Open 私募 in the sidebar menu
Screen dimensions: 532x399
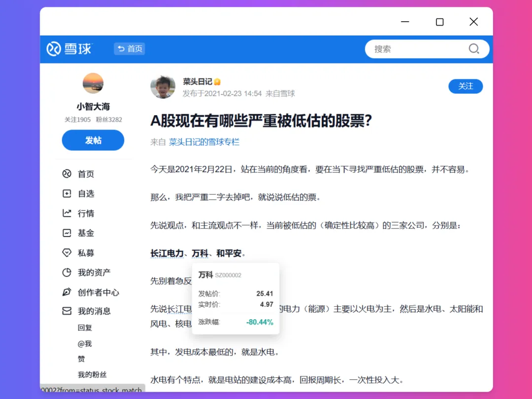pos(86,253)
